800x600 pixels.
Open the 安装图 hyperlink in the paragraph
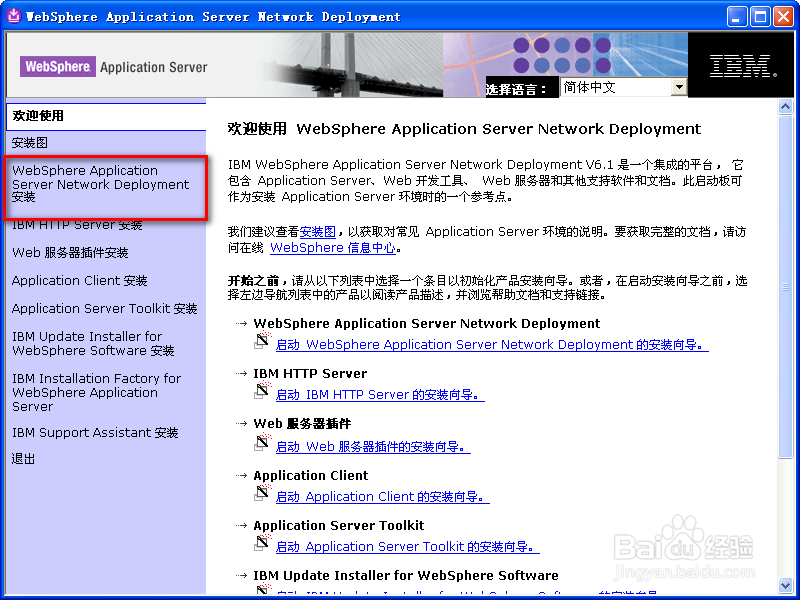tap(317, 232)
